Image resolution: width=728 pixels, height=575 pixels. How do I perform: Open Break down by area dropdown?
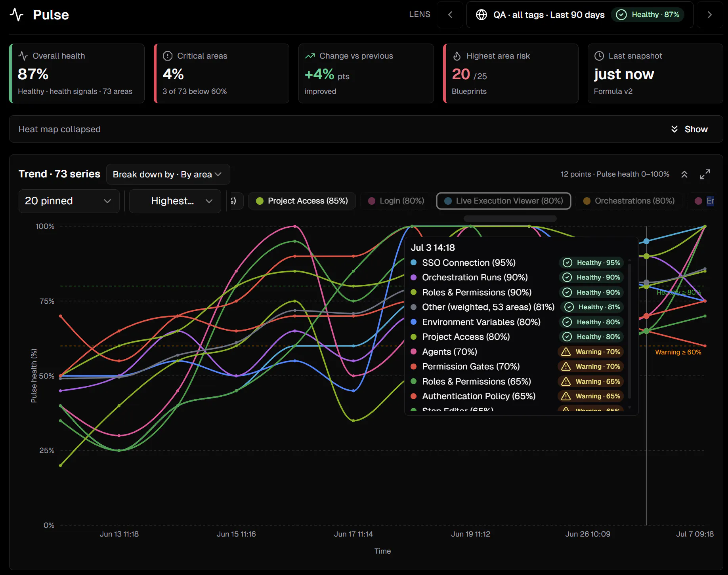pyautogui.click(x=168, y=174)
